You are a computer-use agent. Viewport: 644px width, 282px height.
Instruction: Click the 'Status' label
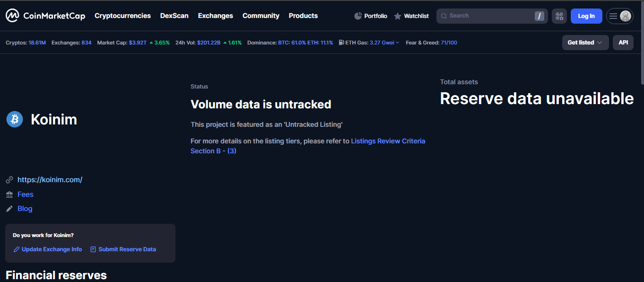point(199,87)
